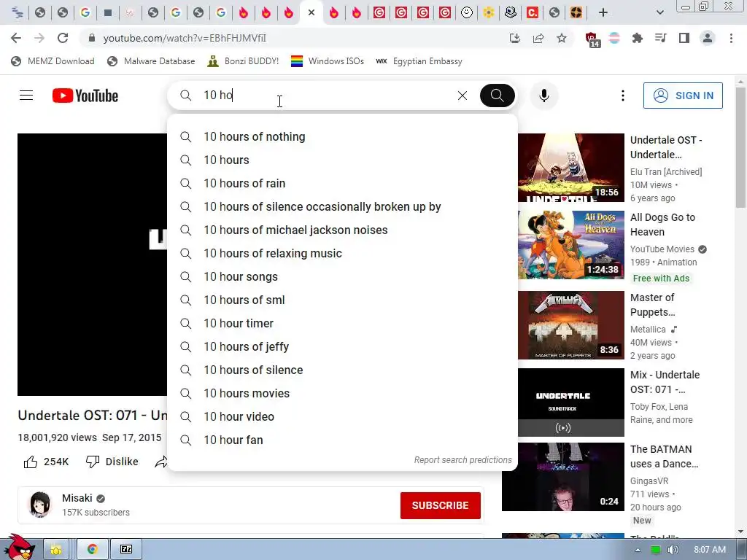Viewport: 747px width, 560px height.
Task: Select suggestion '10 hours of rain'
Action: 342,183
